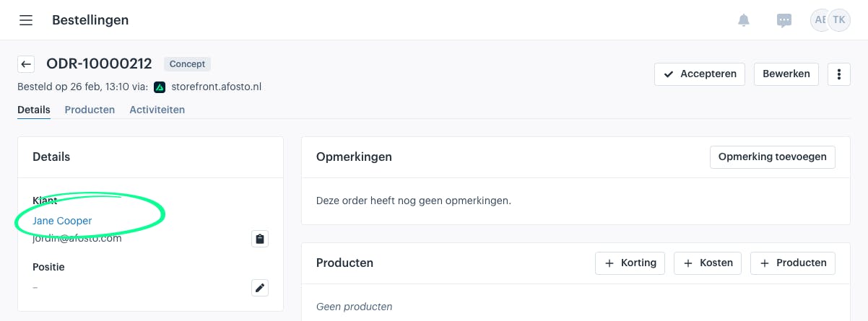Add a discount with Korting button
The image size is (868, 321).
tap(630, 263)
